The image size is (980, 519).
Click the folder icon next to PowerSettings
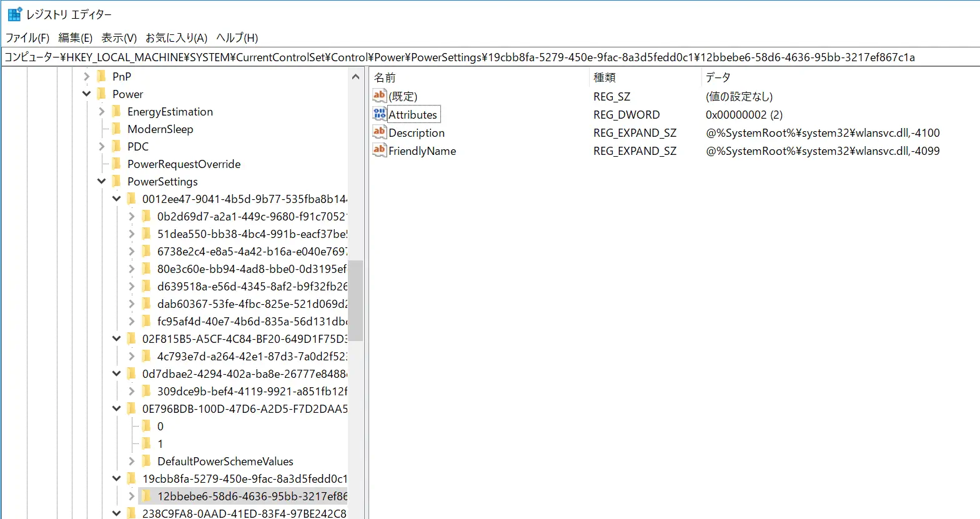pos(116,182)
